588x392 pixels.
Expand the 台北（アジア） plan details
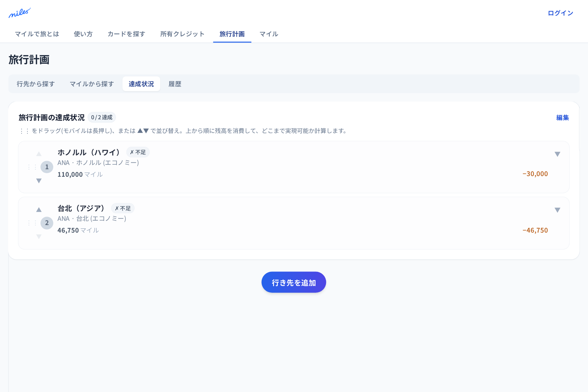tap(557, 210)
